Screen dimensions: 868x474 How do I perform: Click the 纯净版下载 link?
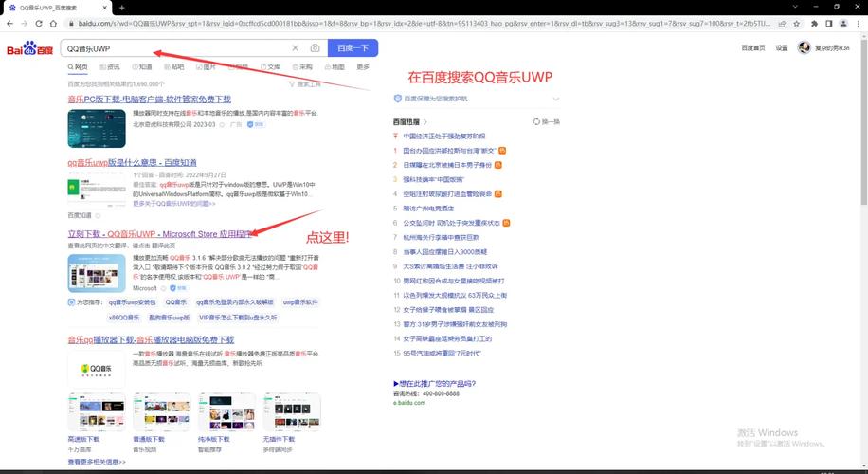pyautogui.click(x=213, y=439)
